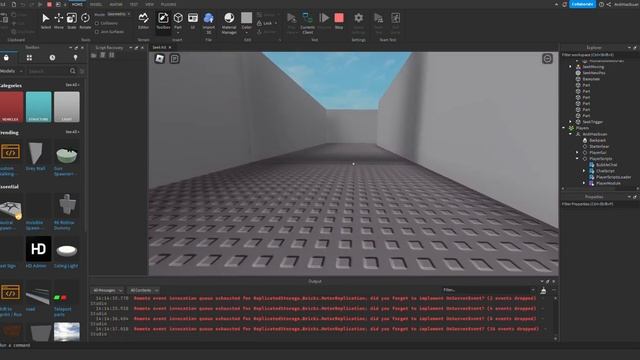Open Toolbox creations bulb tab

tap(76, 58)
